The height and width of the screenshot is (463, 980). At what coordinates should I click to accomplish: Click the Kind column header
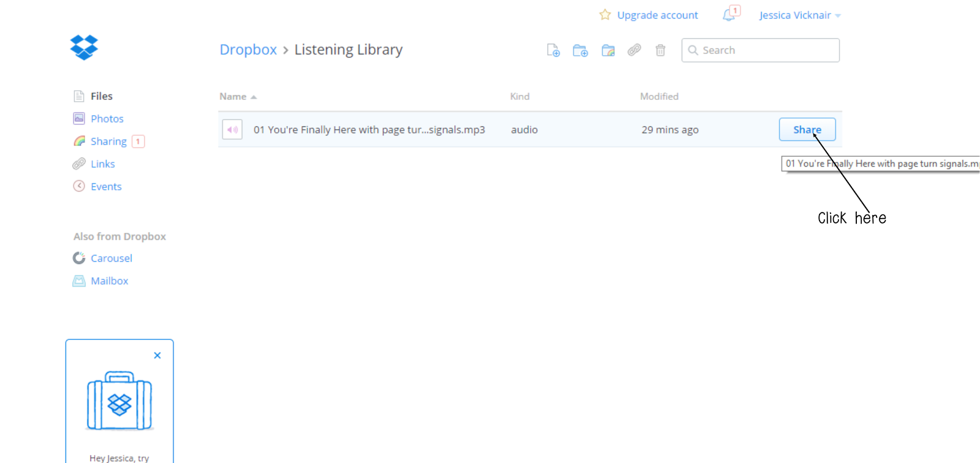(x=519, y=97)
